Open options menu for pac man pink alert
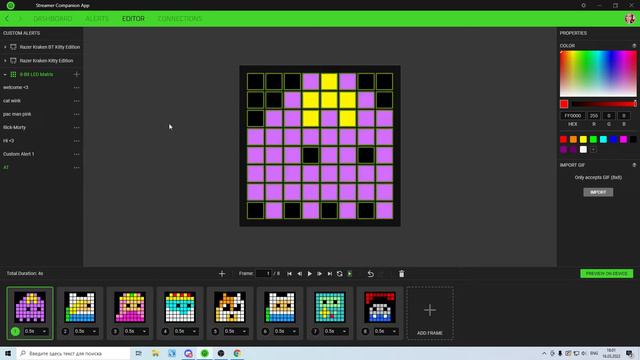Viewport: 640px width, 360px height. coord(76,114)
